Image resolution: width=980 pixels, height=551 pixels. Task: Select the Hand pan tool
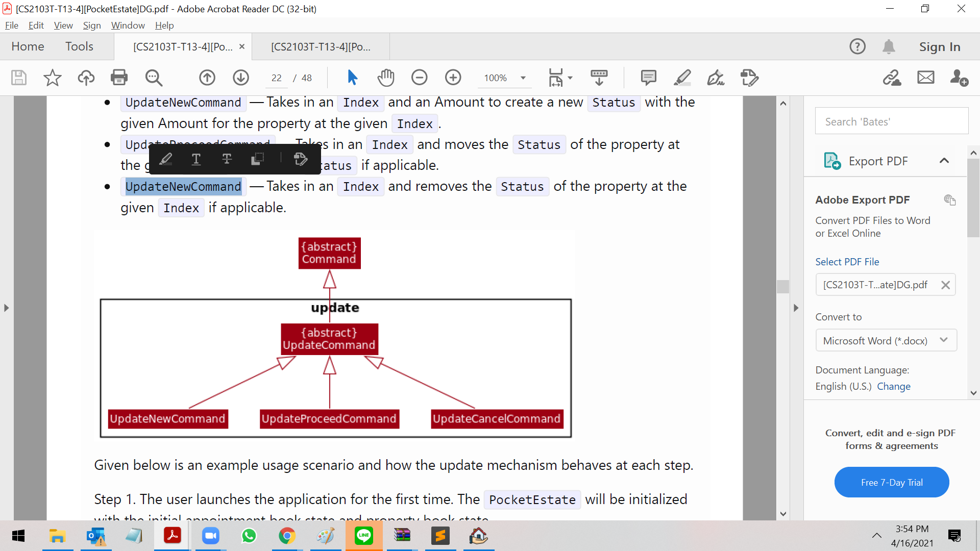coord(386,78)
